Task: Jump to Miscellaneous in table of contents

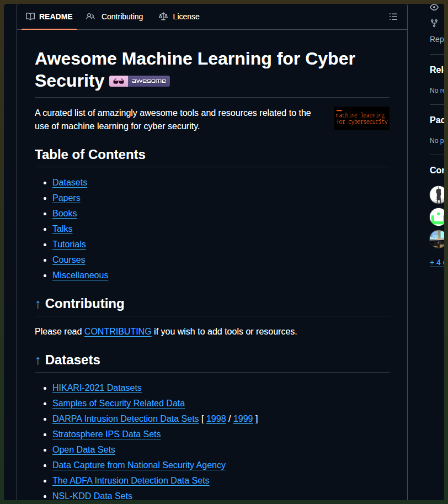Action: (x=81, y=275)
